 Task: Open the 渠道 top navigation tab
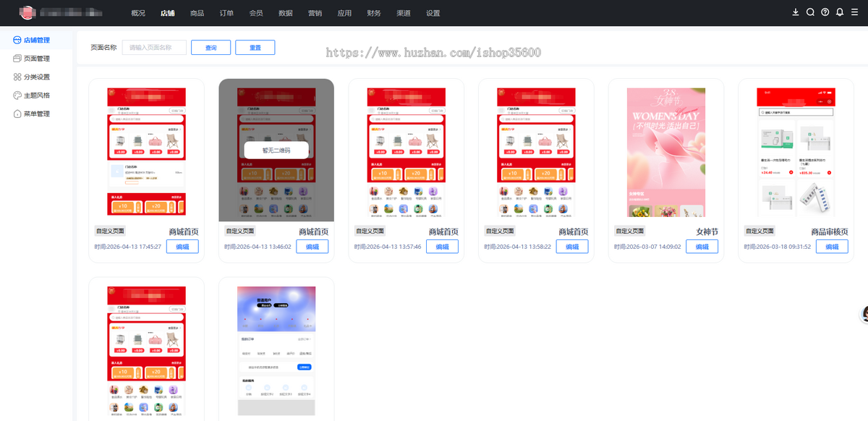[404, 13]
